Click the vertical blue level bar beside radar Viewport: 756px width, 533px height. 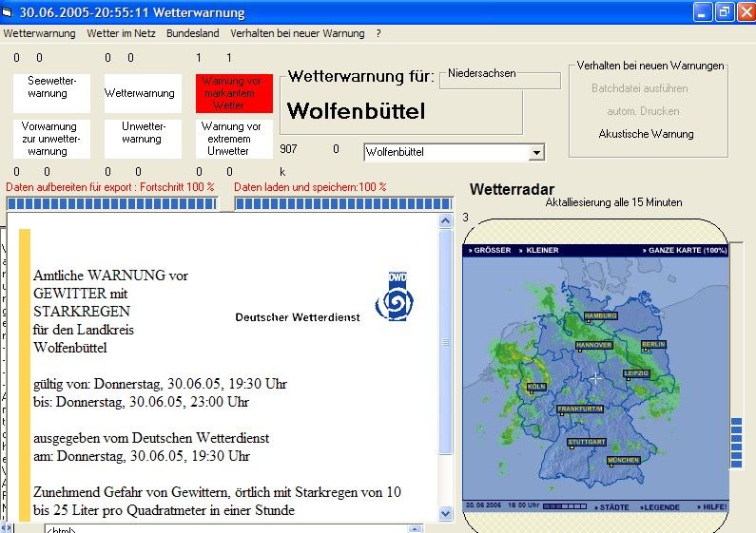pos(736,442)
